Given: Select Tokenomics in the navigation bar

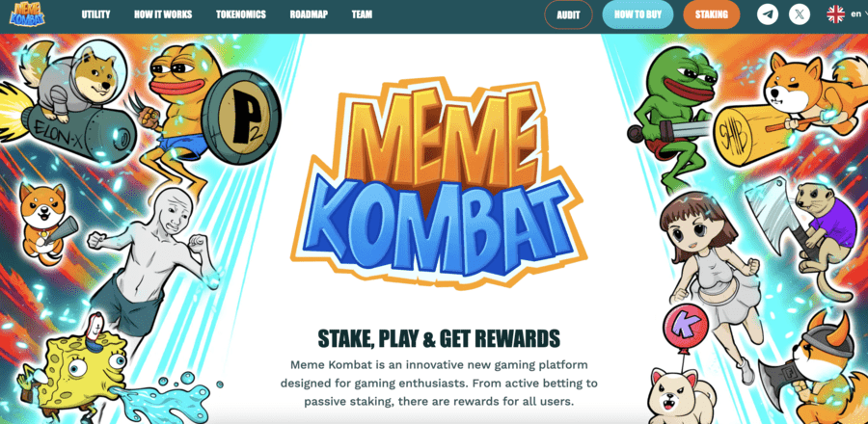Looking at the screenshot, I should (x=241, y=14).
